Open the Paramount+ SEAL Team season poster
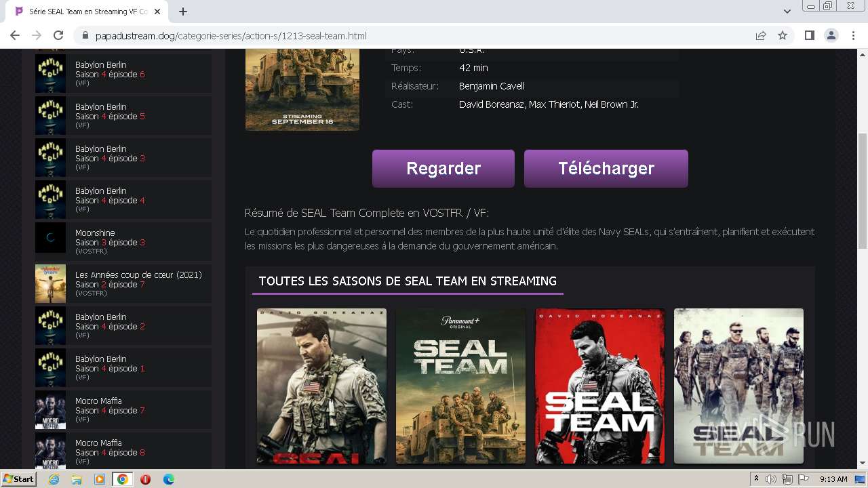This screenshot has height=488, width=868. (x=460, y=386)
